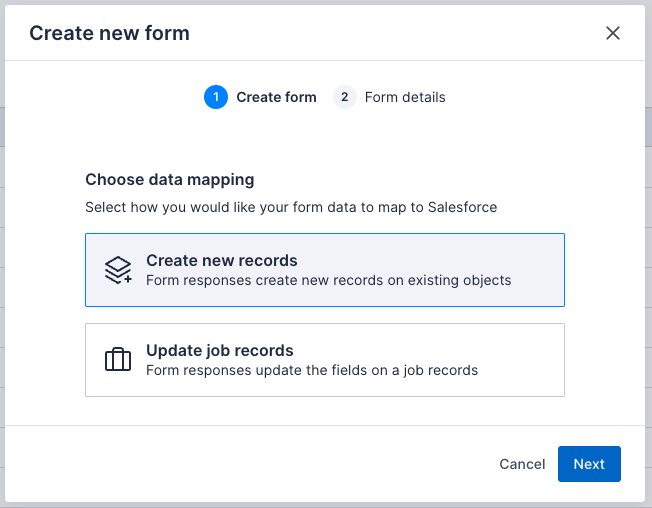Click the Choose data mapping heading
The image size is (652, 508).
coord(170,180)
